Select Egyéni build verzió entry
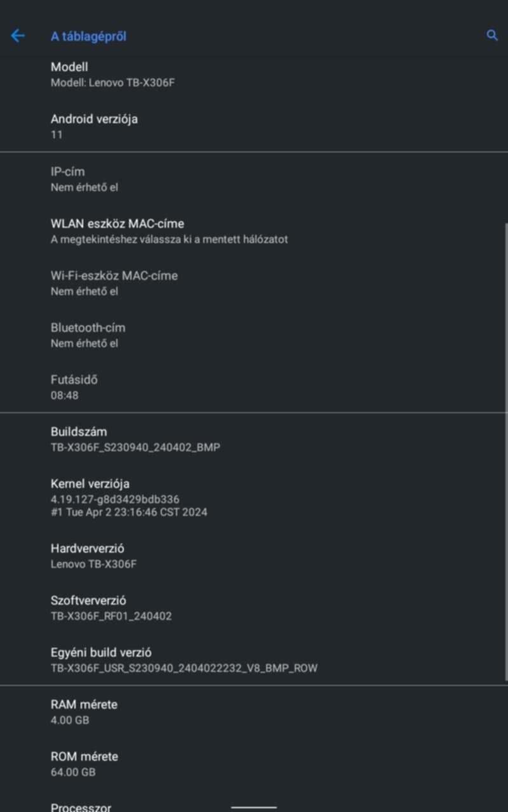Viewport: 508px width, 812px height. point(184,660)
